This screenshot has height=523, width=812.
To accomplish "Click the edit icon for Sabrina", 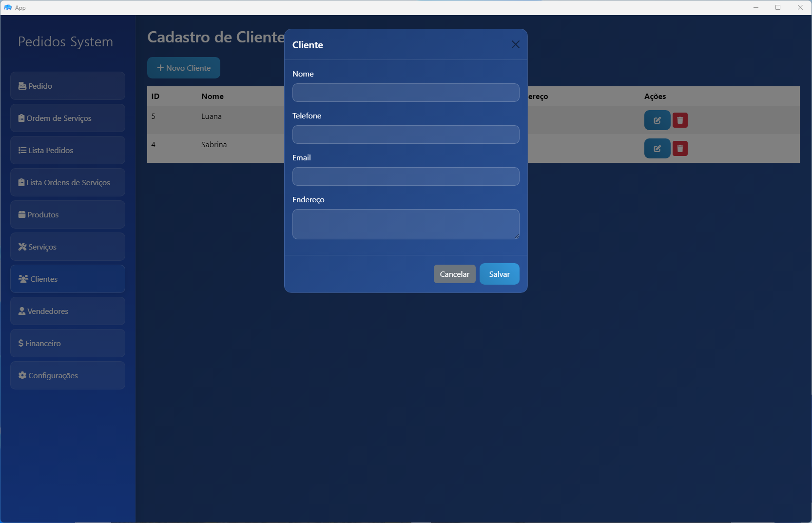I will point(657,149).
